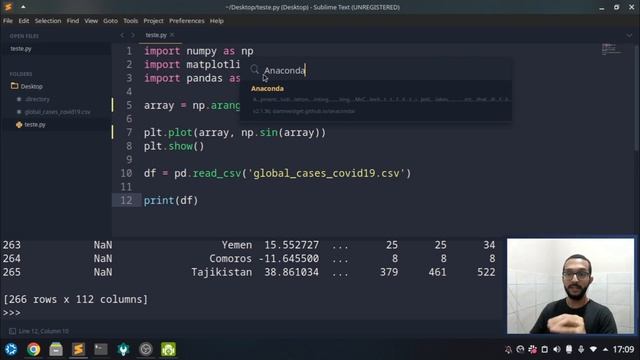Open the Selection menu
This screenshot has height=360, width=640.
pyautogui.click(x=48, y=21)
